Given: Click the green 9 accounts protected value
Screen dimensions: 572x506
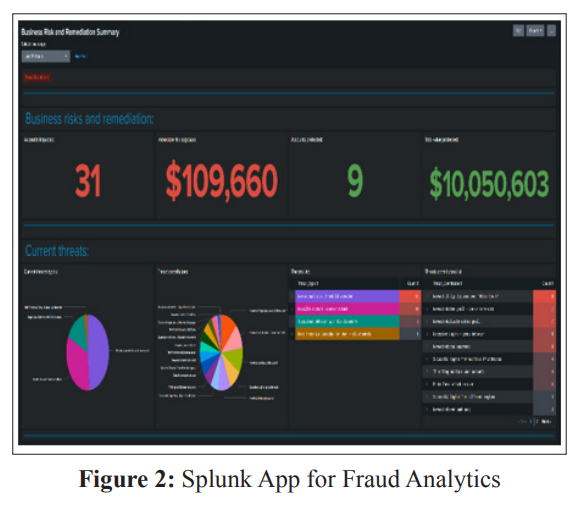Looking at the screenshot, I should [355, 180].
